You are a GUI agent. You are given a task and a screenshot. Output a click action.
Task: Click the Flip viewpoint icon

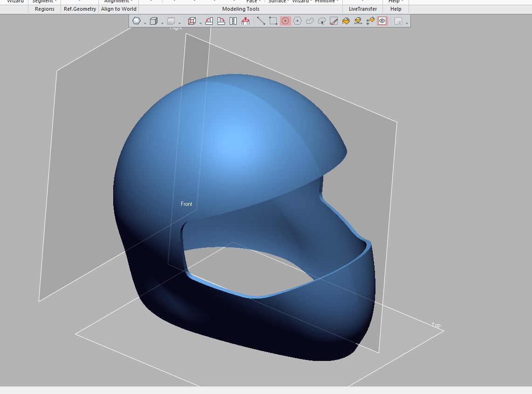[233, 21]
